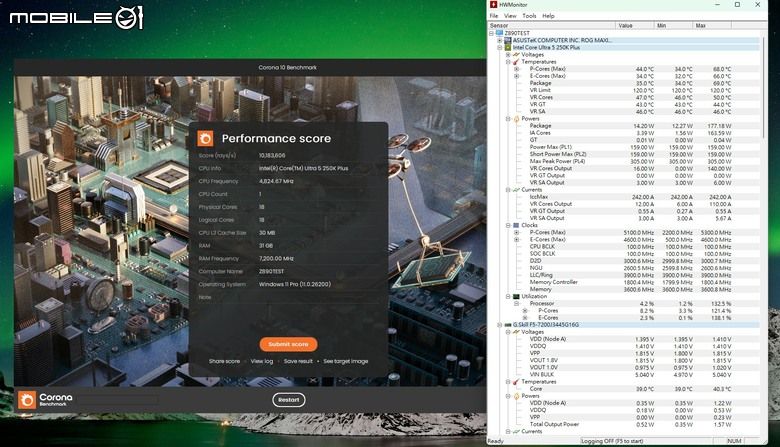Click G.Skill Voltages lightning icon
780x447 pixels.
(516, 332)
